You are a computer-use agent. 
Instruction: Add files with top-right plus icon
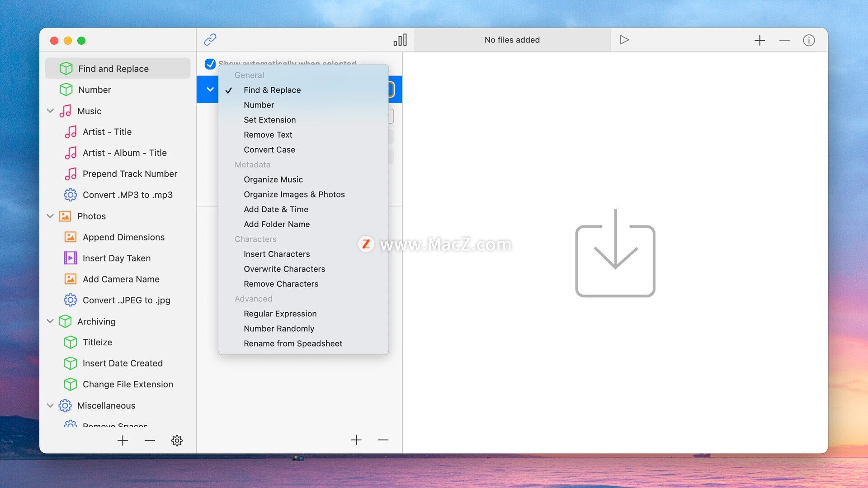759,40
